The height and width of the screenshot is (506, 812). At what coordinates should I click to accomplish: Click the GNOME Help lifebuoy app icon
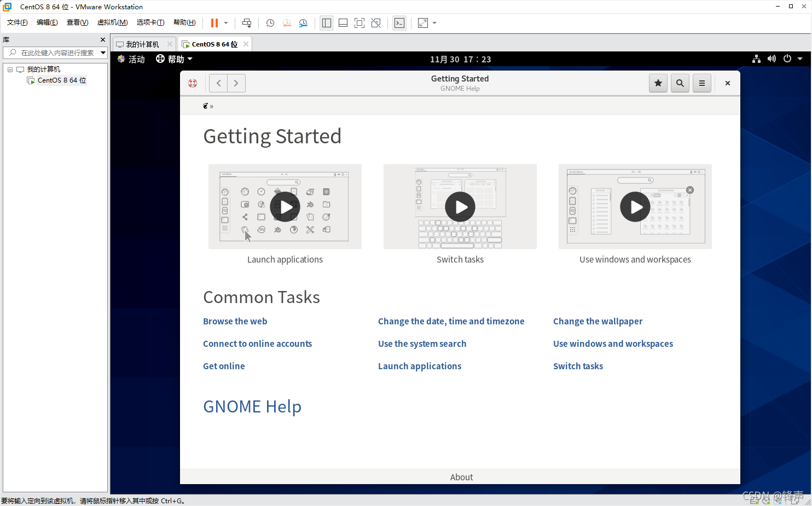[x=193, y=83]
